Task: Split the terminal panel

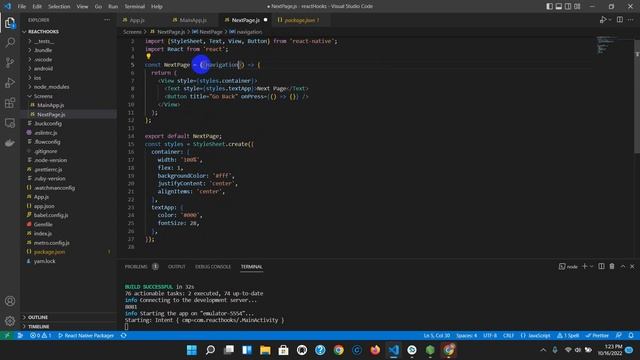Action: point(601,266)
